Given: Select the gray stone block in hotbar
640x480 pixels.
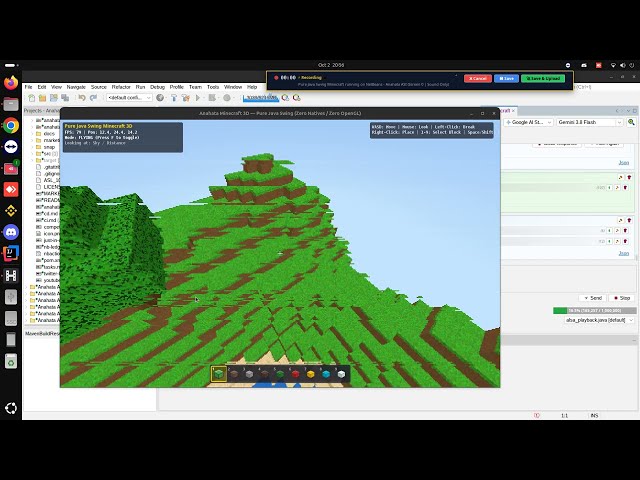Looking at the screenshot, I should click(x=249, y=374).
